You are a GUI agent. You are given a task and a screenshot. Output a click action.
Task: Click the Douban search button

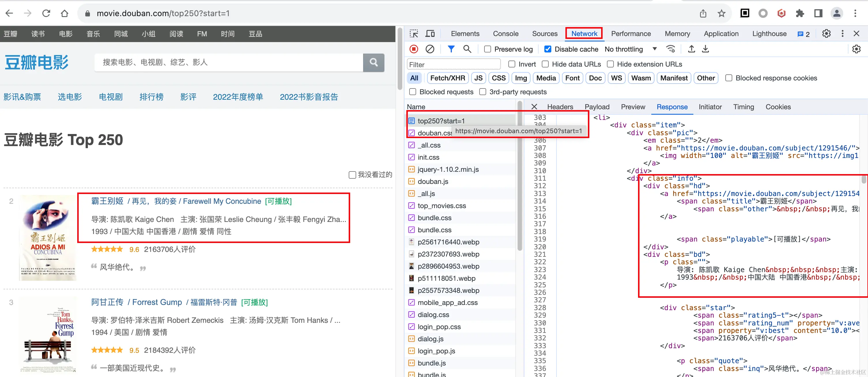click(x=373, y=62)
